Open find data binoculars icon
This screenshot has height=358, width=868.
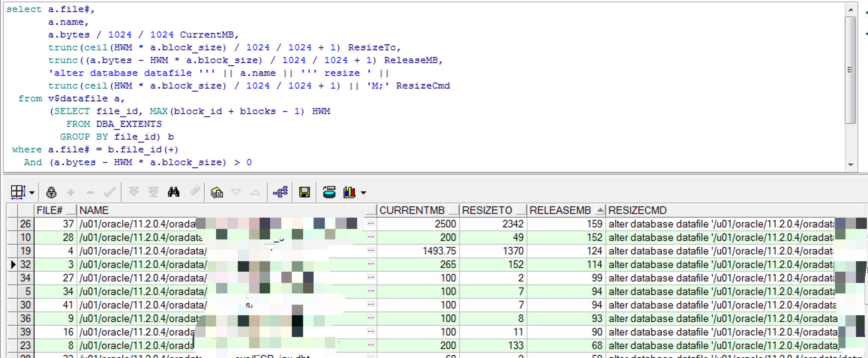point(174,192)
